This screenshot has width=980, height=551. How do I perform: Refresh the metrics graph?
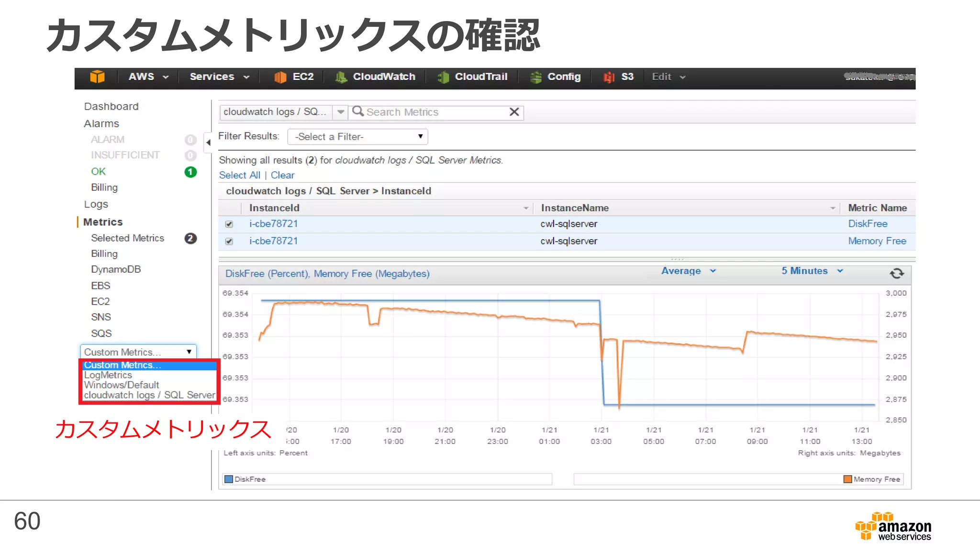click(896, 273)
